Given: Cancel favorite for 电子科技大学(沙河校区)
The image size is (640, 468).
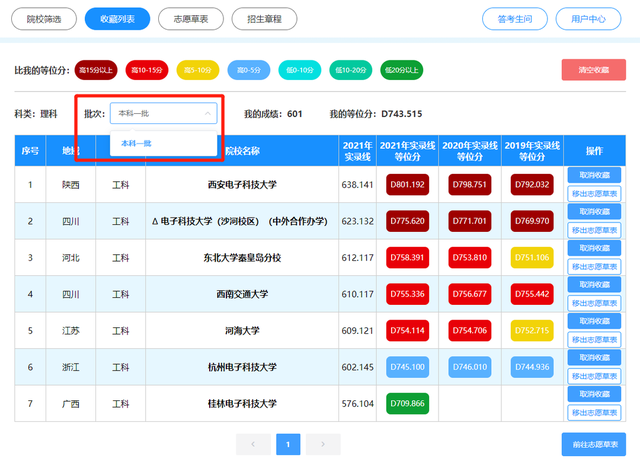Looking at the screenshot, I should coord(594,211).
